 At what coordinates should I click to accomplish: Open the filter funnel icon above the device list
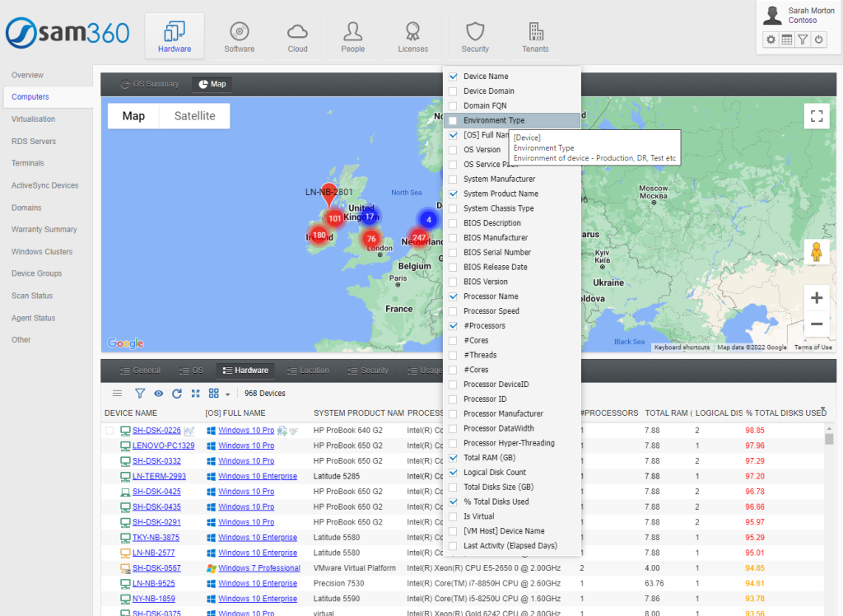(x=140, y=393)
